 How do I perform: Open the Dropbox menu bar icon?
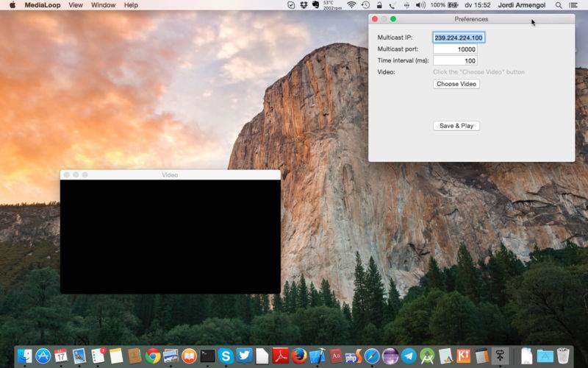[303, 5]
